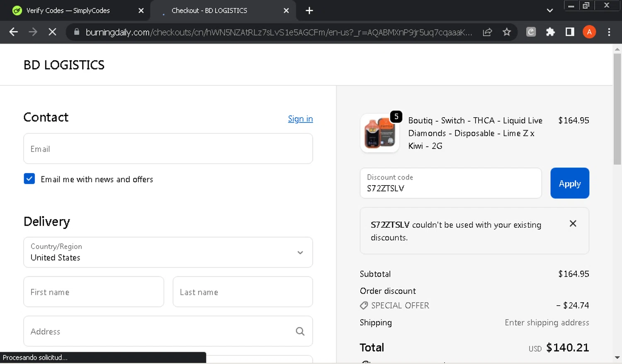Image resolution: width=622 pixels, height=364 pixels.
Task: Click the browser forward arrow
Action: tap(33, 32)
